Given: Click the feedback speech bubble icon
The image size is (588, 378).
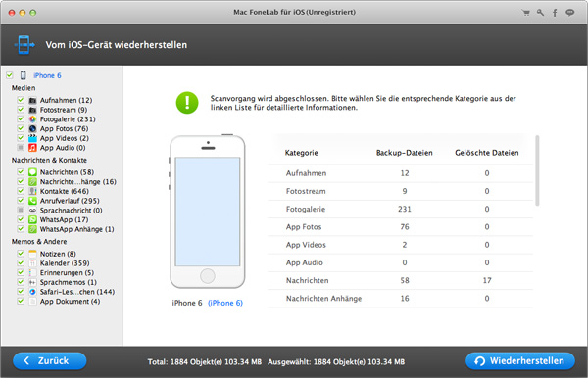Looking at the screenshot, I should (x=570, y=13).
